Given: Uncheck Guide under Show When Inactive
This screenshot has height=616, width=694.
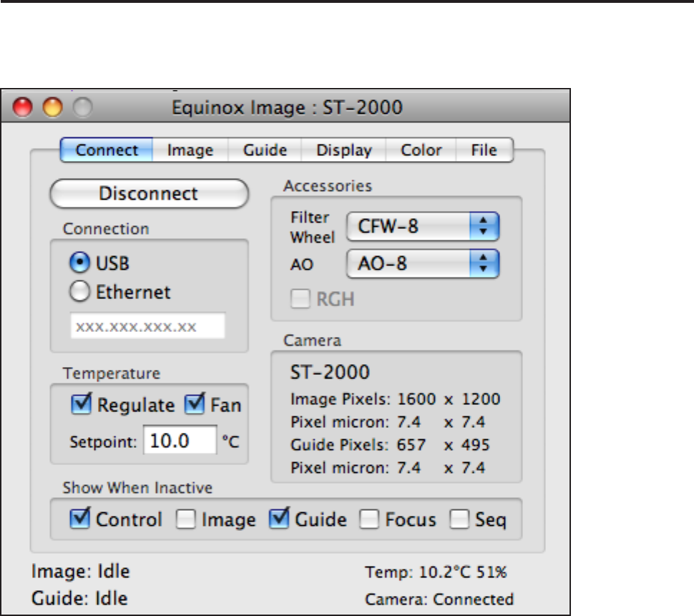Looking at the screenshot, I should [x=278, y=519].
